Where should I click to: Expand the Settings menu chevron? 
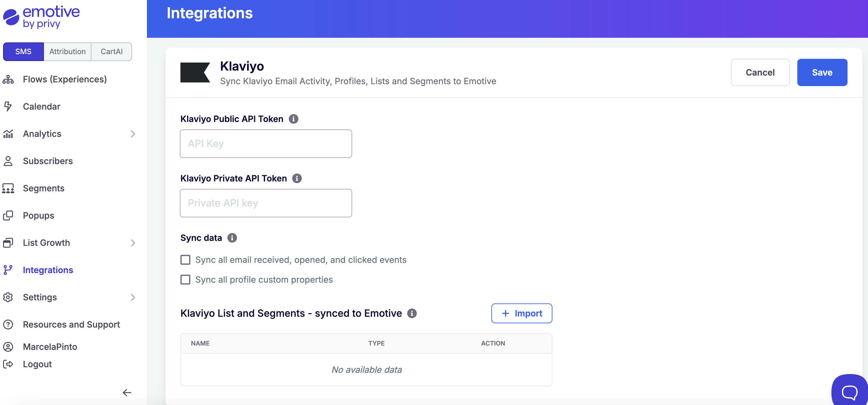[x=133, y=297]
